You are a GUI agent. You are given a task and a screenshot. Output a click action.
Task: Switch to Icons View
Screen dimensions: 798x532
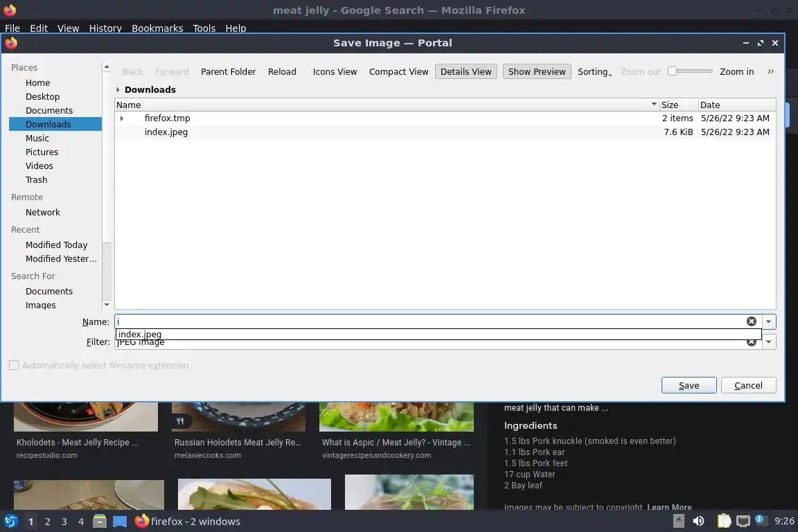coord(335,72)
